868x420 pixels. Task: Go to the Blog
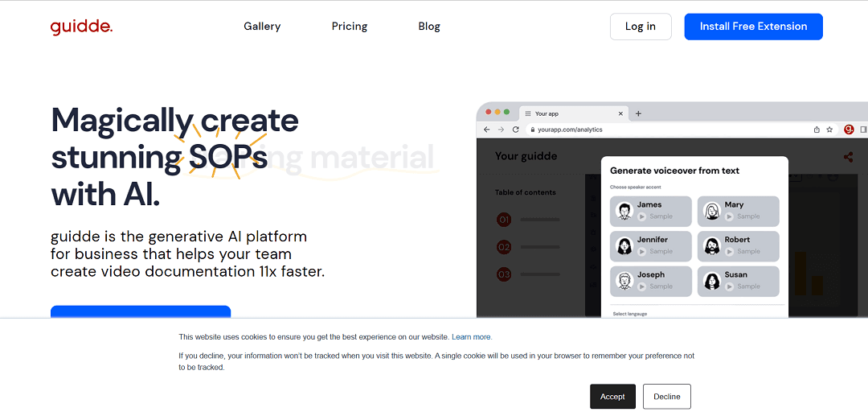(429, 26)
